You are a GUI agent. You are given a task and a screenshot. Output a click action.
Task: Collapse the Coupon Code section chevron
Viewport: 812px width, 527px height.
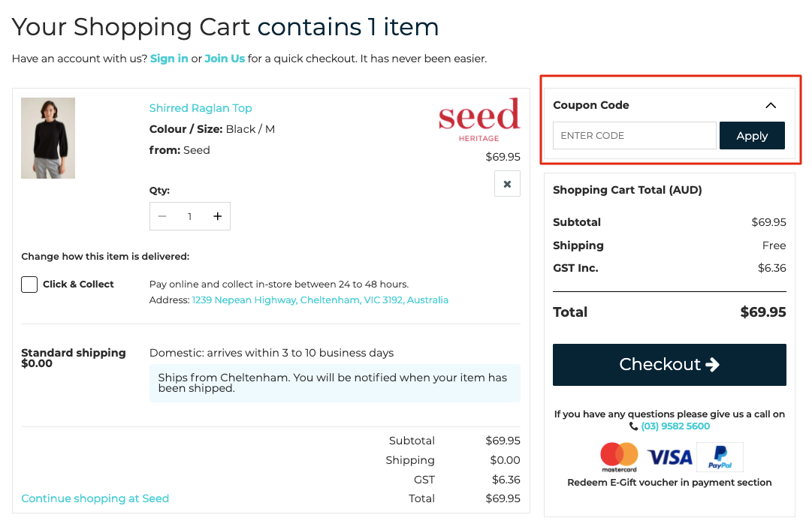pos(771,105)
